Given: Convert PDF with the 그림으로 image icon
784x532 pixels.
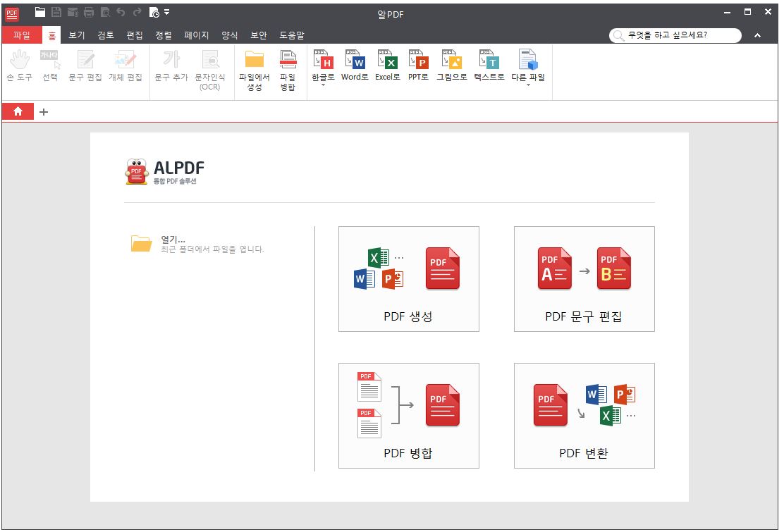Looking at the screenshot, I should pos(451,65).
